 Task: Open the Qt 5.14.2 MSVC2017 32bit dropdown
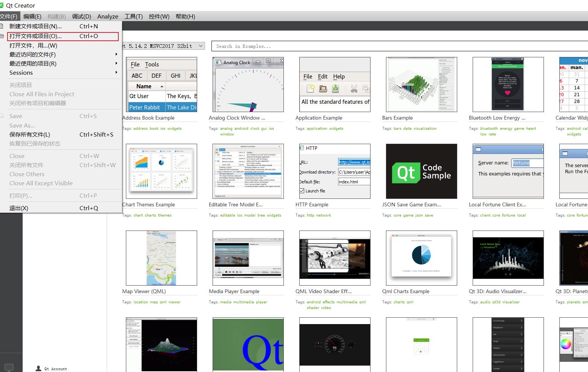(163, 46)
